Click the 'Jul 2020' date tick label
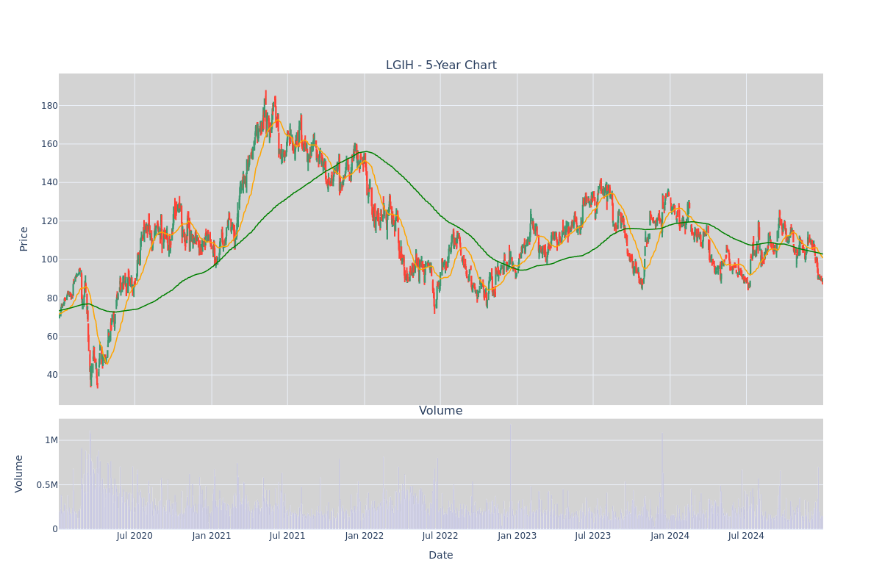 (x=135, y=536)
